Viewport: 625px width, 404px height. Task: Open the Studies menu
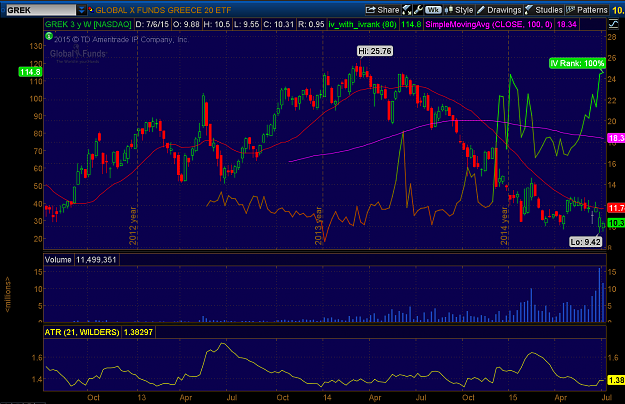click(544, 10)
